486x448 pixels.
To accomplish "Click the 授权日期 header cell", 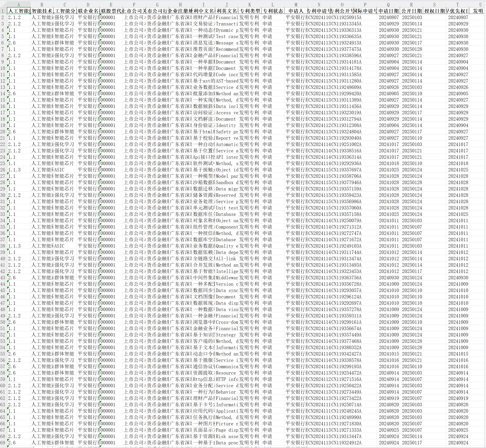I will [434, 11].
